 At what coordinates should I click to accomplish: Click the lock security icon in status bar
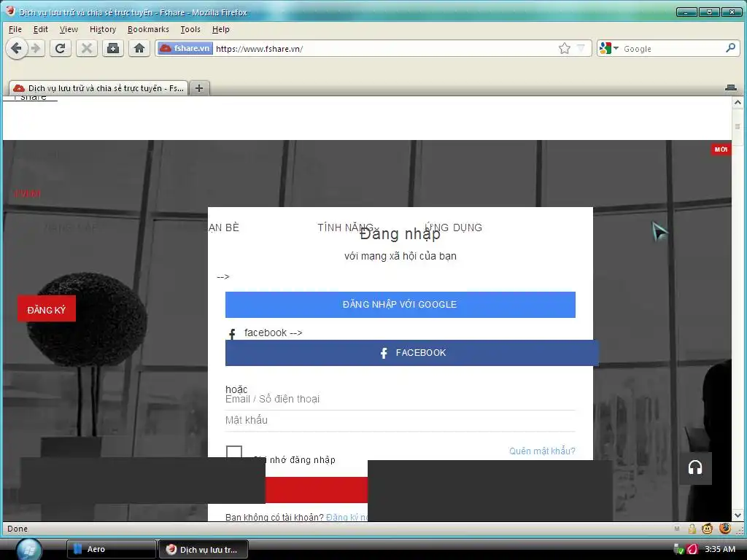click(x=692, y=529)
